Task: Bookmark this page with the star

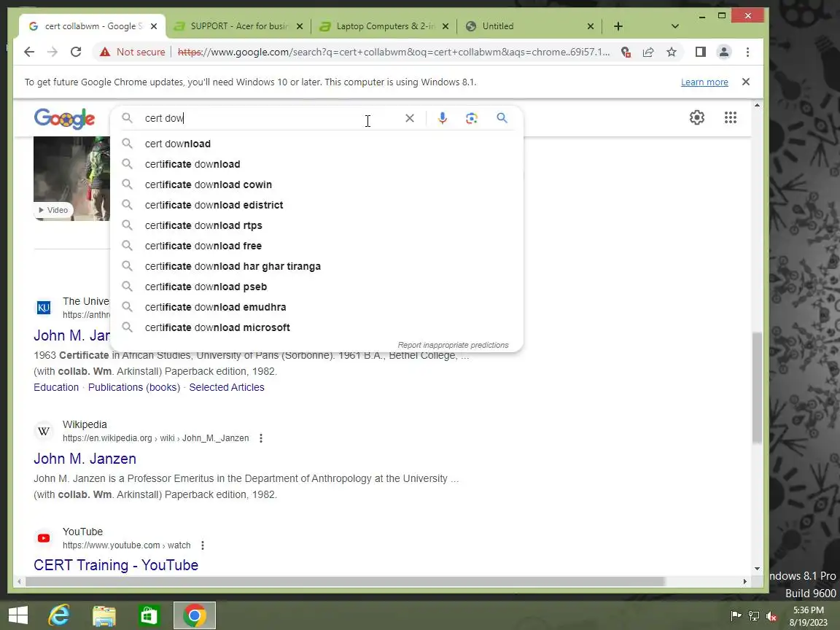Action: click(672, 52)
